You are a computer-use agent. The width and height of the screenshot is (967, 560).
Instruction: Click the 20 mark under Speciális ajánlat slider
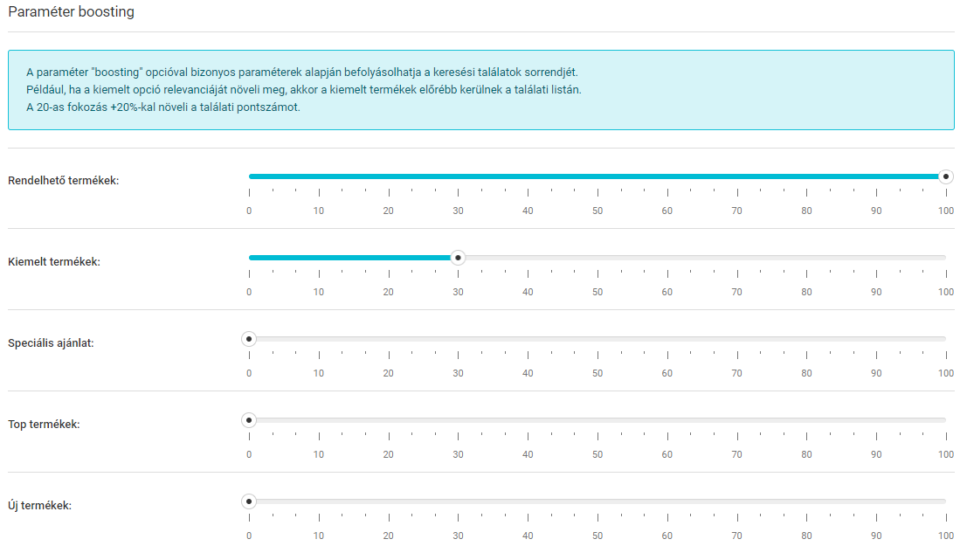[388, 373]
